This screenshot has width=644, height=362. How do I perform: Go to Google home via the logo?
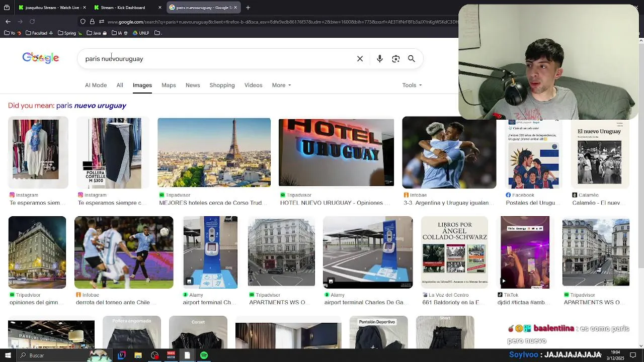tap(41, 58)
